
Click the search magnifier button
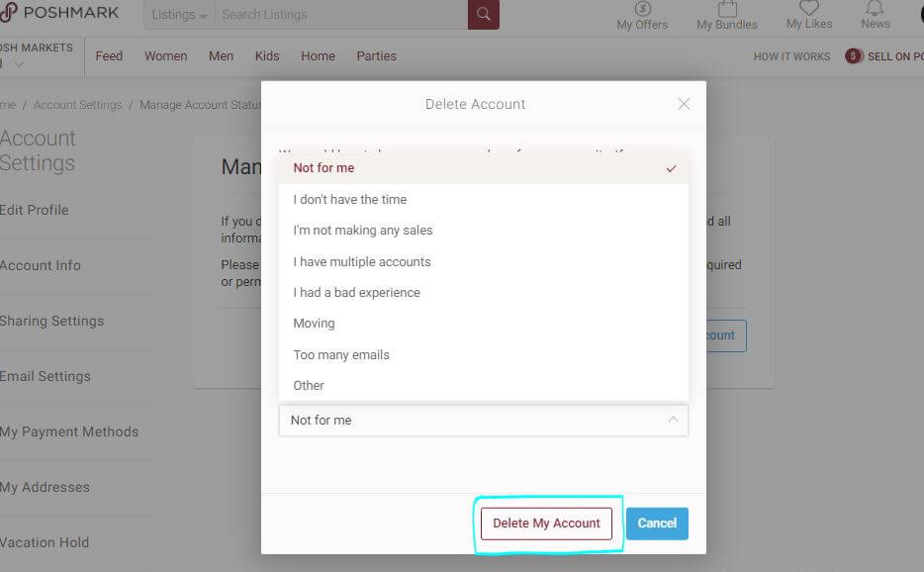[483, 14]
